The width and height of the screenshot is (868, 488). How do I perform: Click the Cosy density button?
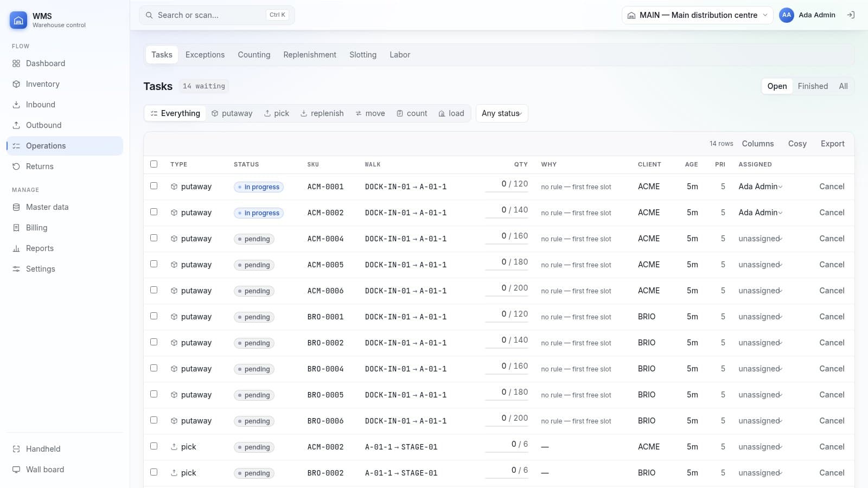pos(797,144)
